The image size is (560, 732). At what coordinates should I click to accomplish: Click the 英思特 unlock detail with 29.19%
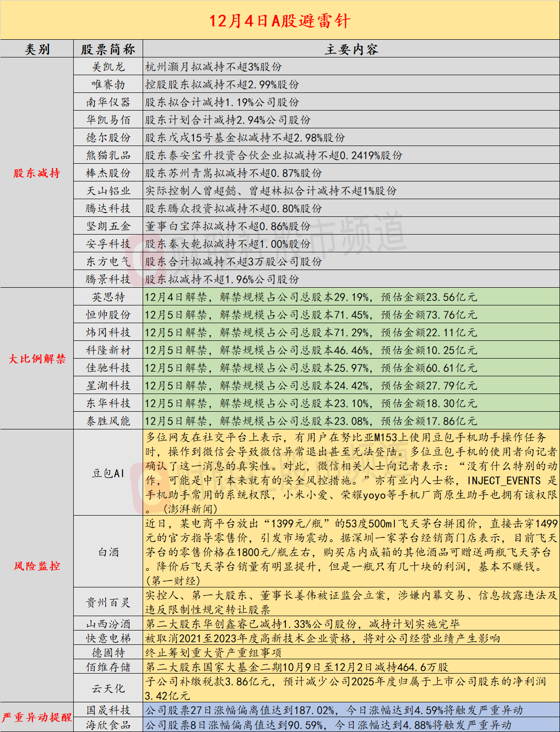click(311, 297)
